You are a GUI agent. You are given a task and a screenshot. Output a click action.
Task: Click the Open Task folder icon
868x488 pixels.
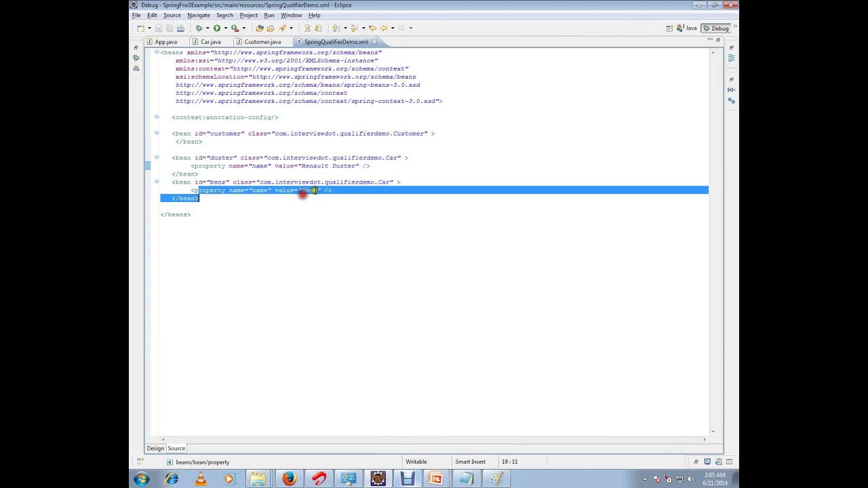point(271,28)
